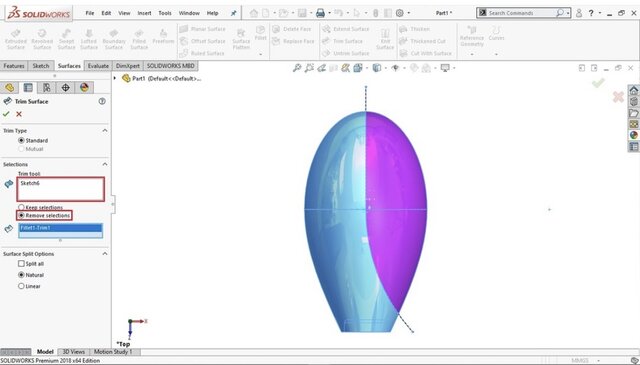This screenshot has width=640, height=365.
Task: Confirm with viewport corner green checkmark
Action: point(598,83)
